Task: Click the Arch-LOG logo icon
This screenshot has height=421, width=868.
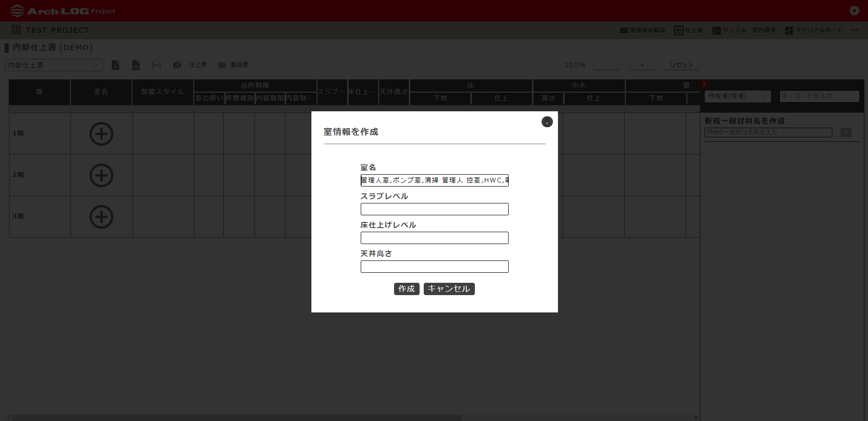Action: click(x=17, y=10)
